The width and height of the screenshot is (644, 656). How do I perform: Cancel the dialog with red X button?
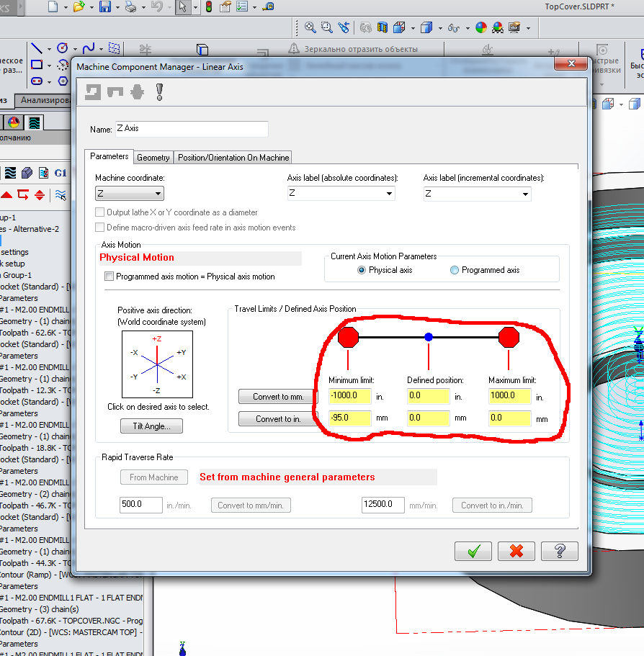pos(516,551)
